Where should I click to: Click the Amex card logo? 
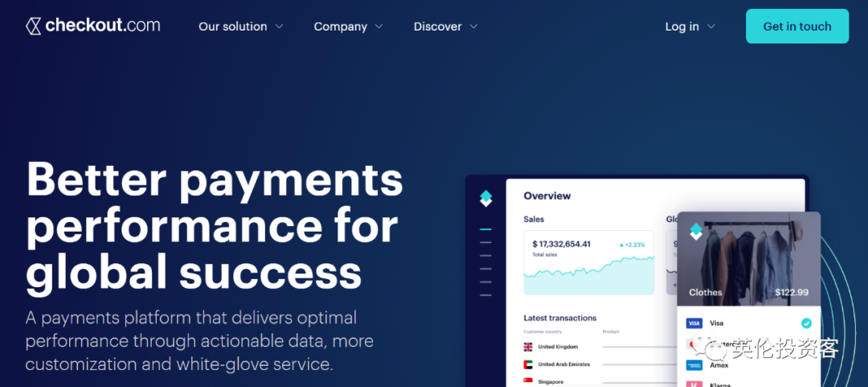pos(694,365)
